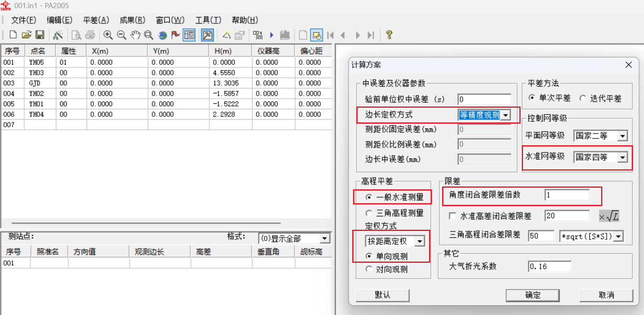Image resolution: width=644 pixels, height=315 pixels.
Task: Go to first record arrow icon
Action: [330, 35]
